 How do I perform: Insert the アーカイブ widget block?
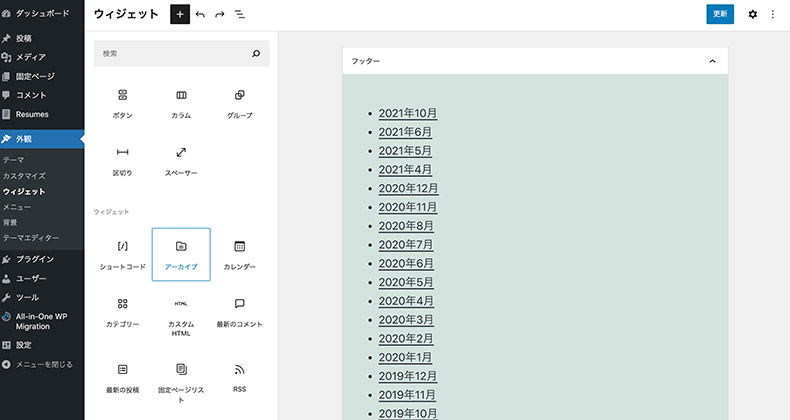(x=181, y=255)
